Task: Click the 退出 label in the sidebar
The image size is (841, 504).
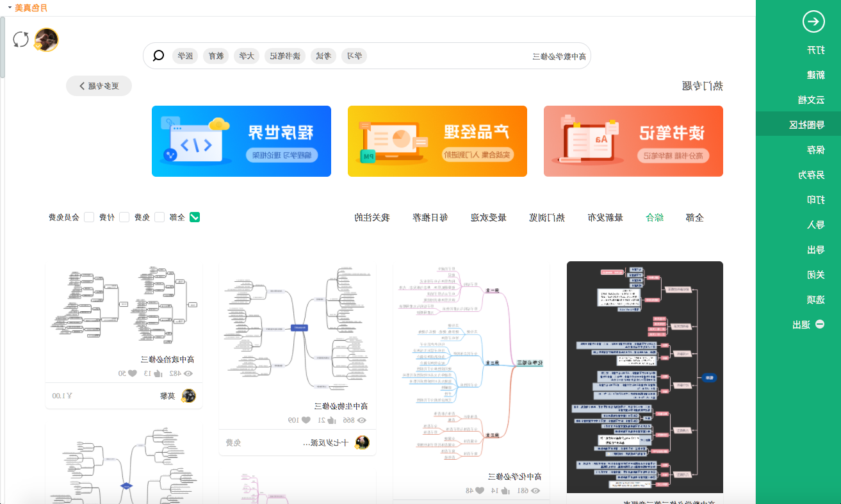Action: [801, 325]
